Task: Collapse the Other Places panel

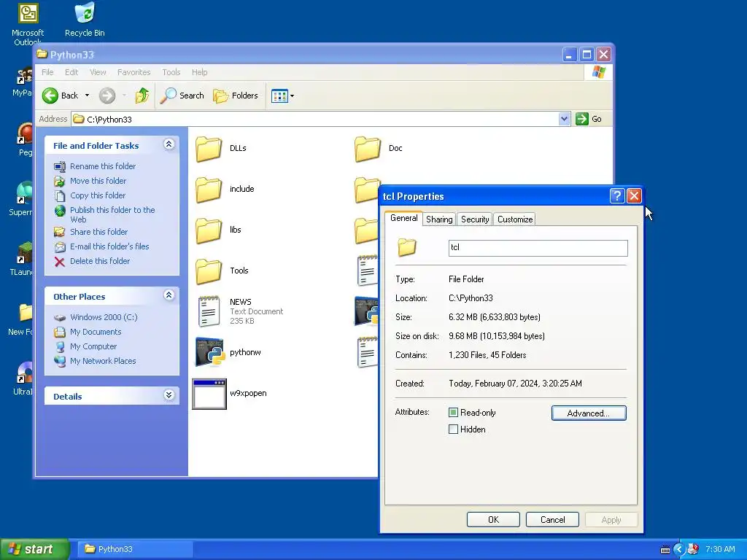Action: tap(169, 295)
